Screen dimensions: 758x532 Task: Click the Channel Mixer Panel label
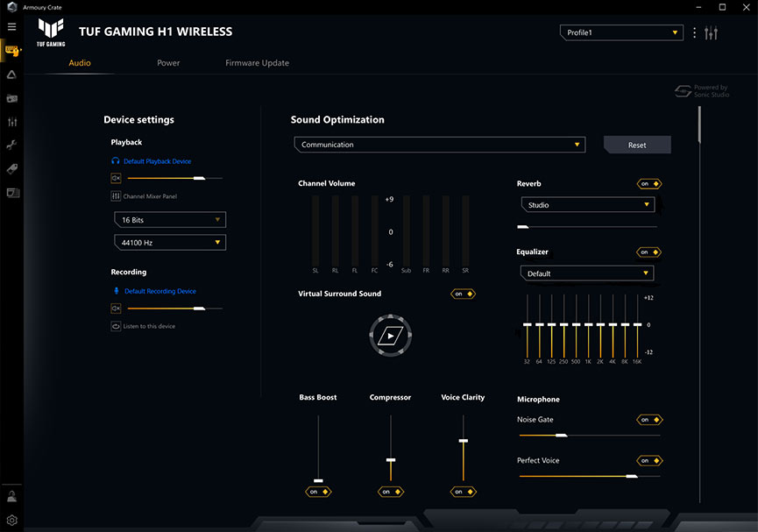click(150, 196)
